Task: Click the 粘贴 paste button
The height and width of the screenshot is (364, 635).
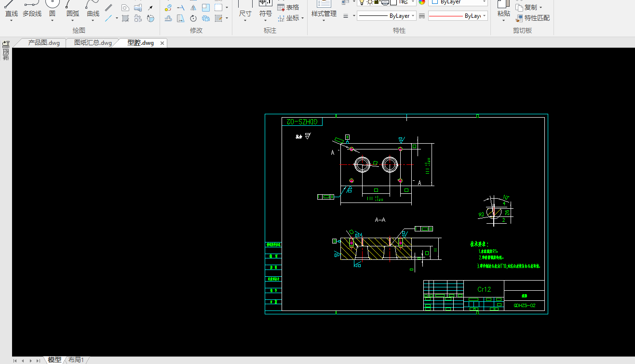Action: [503, 10]
